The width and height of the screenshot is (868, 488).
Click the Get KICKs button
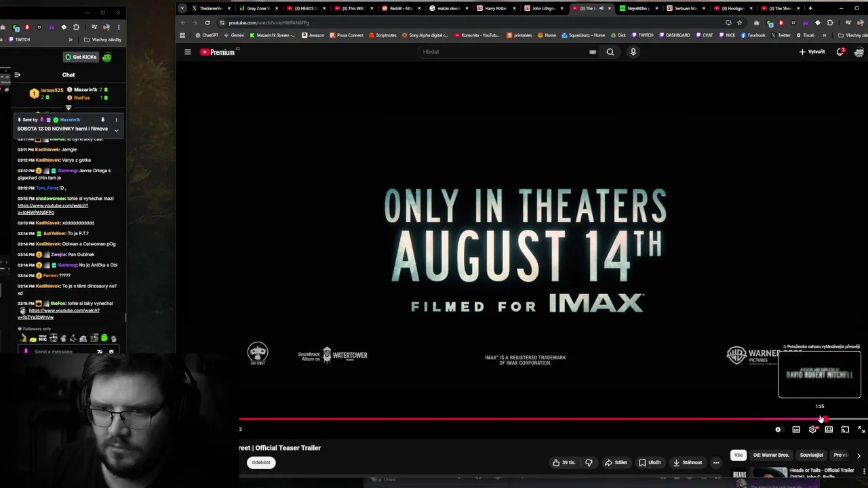[x=81, y=57]
